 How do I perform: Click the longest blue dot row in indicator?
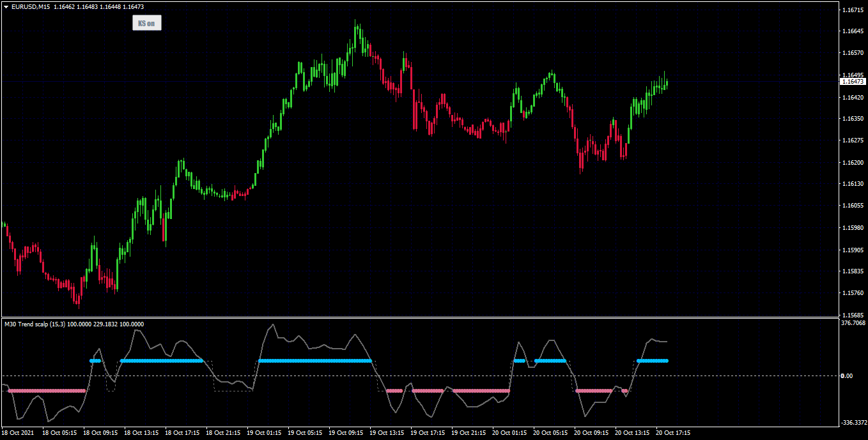[x=315, y=361]
